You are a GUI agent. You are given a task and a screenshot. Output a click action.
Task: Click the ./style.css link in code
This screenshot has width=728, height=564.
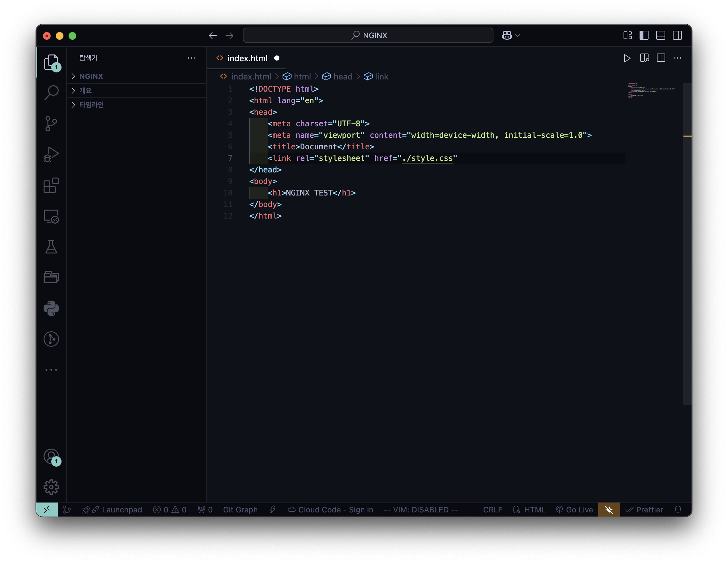(427, 158)
